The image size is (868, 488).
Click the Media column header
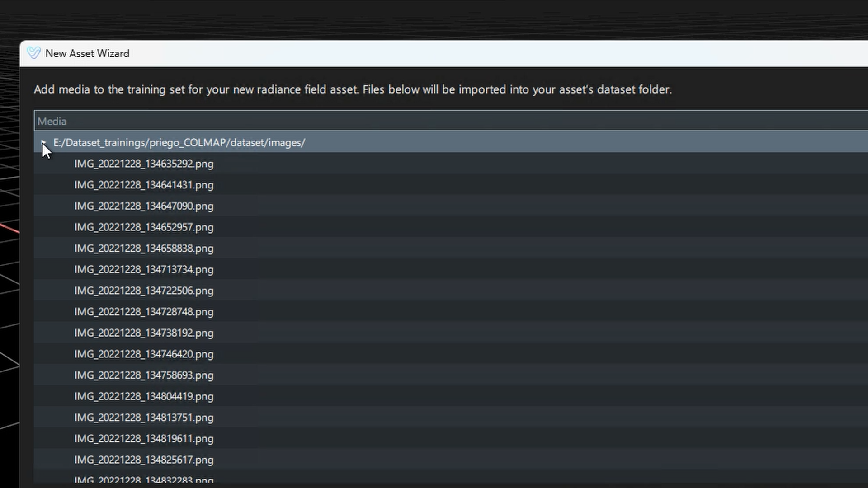(x=451, y=121)
